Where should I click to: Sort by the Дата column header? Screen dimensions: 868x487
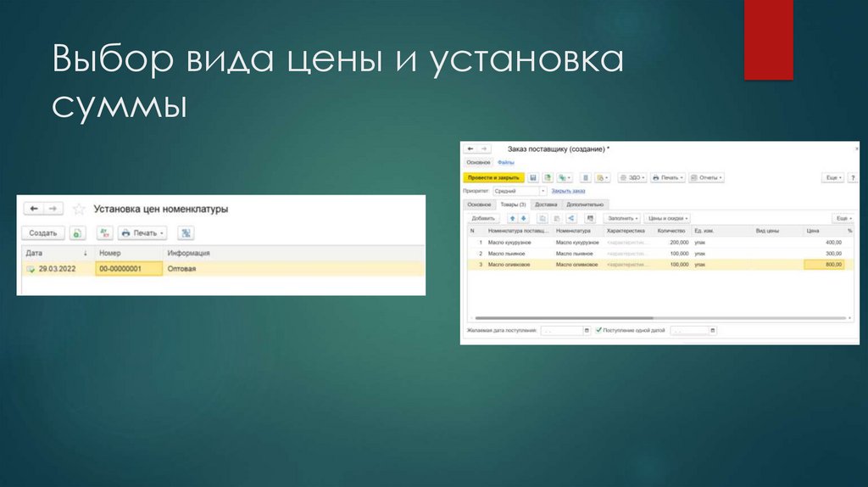(x=57, y=253)
